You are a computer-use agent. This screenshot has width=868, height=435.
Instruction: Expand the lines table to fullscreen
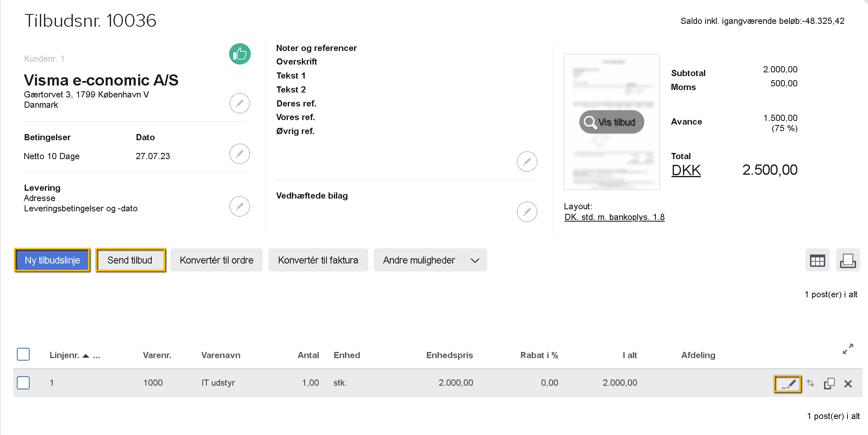(x=848, y=349)
